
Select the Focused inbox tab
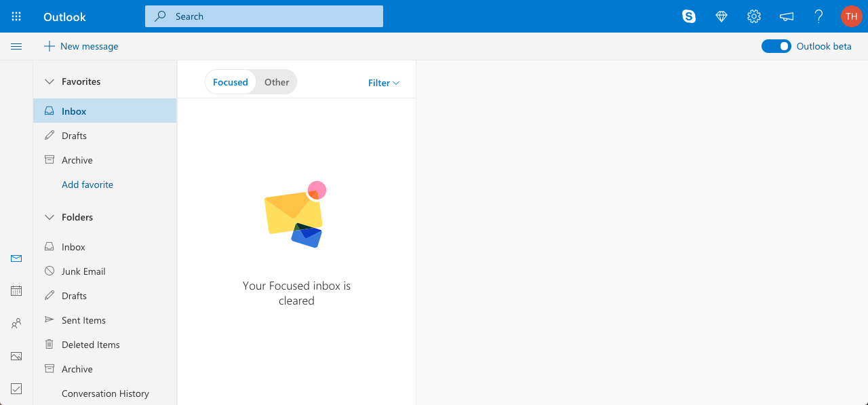tap(231, 82)
